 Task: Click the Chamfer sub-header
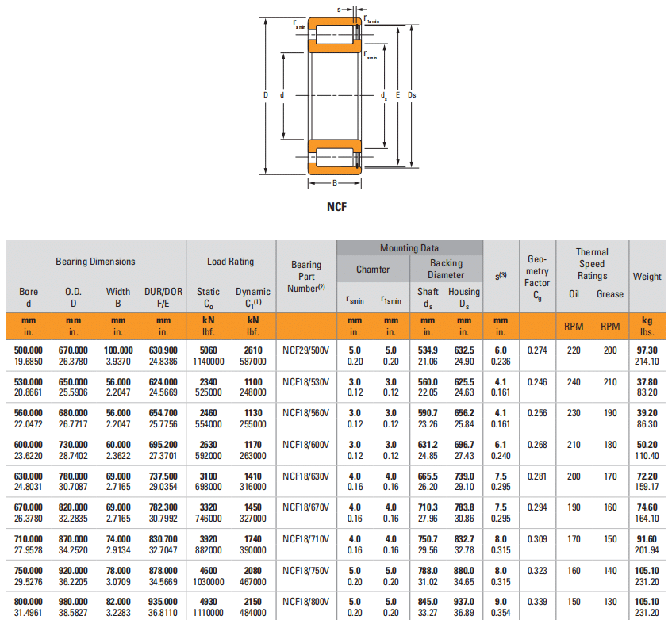tap(372, 270)
